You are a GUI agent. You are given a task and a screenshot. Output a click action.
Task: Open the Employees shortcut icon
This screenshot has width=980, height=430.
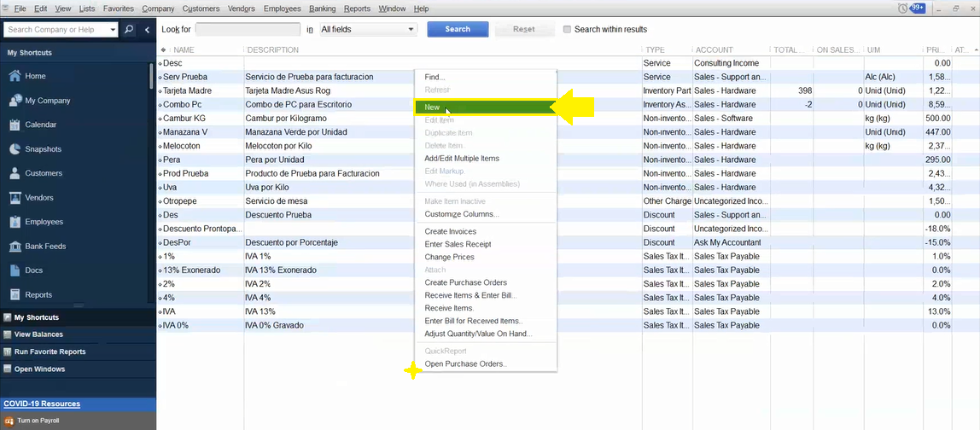click(x=15, y=222)
